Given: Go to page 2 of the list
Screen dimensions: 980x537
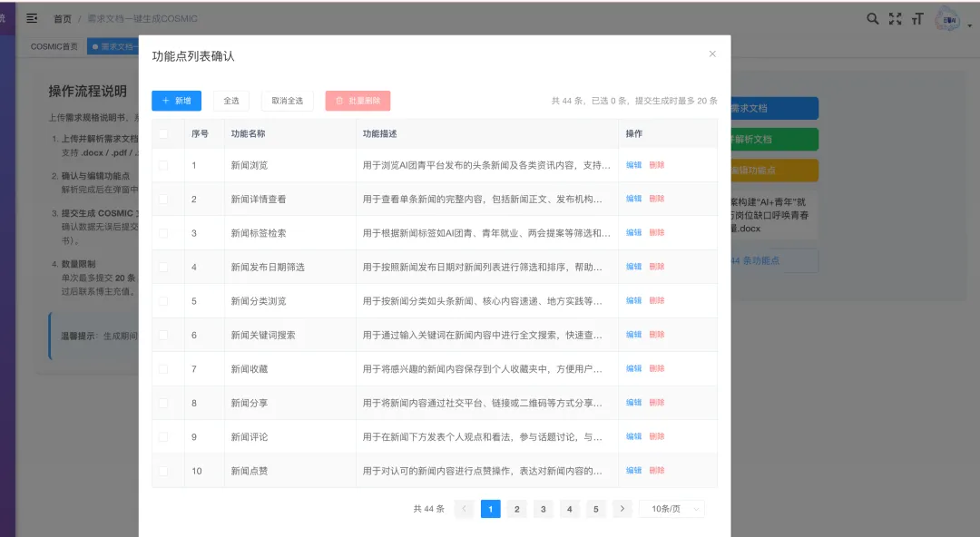Looking at the screenshot, I should [x=517, y=509].
